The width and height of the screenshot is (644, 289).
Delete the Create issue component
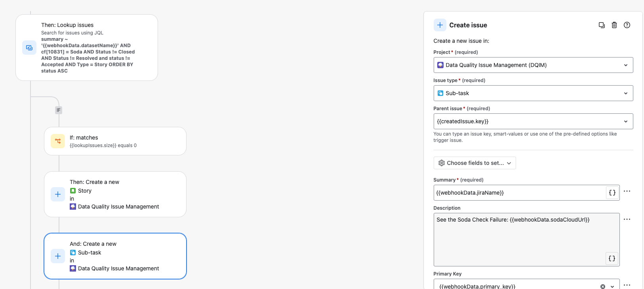click(x=614, y=25)
